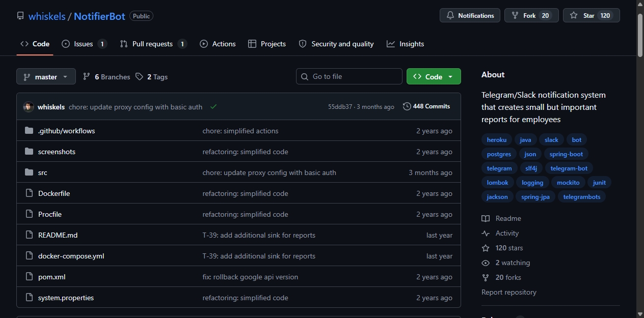
Task: Click the whiskels avatar in commit row
Action: tap(29, 107)
